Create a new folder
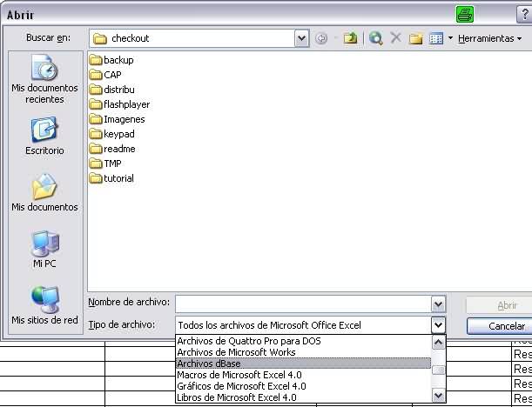Image resolution: width=532 pixels, height=407 pixels. 416,38
